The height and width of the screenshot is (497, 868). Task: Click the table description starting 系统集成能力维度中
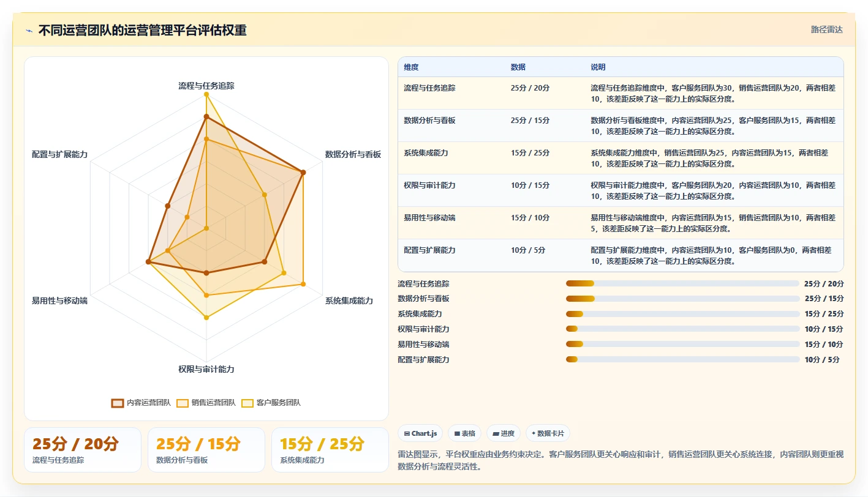point(709,158)
